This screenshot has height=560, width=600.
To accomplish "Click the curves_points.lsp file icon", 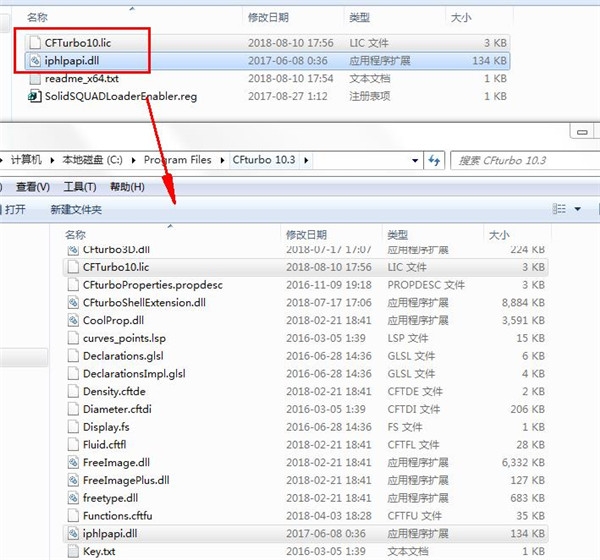I will click(73, 338).
